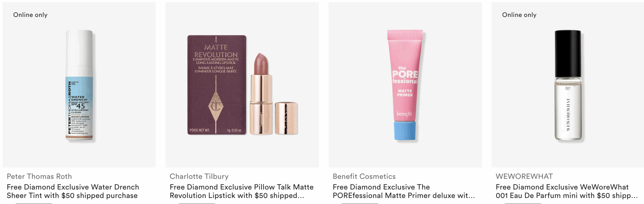Click the black cap of the perfume bottle
The image size is (644, 204).
(568, 54)
